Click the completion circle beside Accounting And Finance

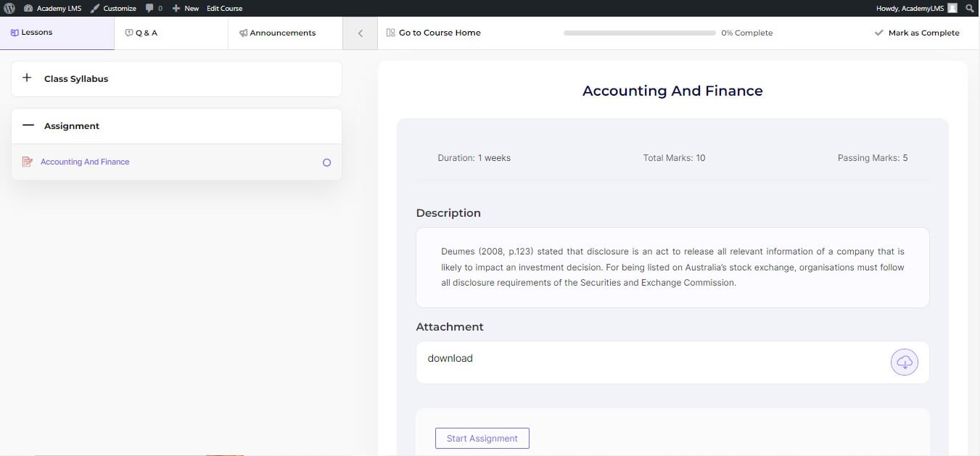click(x=326, y=162)
